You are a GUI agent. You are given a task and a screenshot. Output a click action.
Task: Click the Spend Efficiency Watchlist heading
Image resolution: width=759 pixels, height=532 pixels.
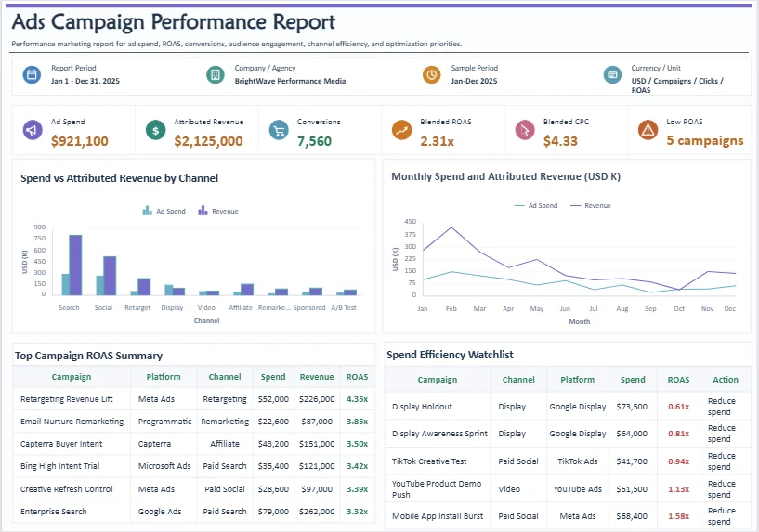[450, 355]
